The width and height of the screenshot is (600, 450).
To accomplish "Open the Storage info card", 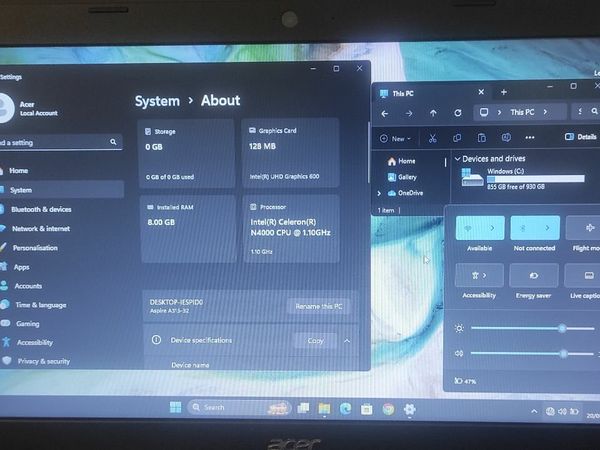I will [x=186, y=153].
